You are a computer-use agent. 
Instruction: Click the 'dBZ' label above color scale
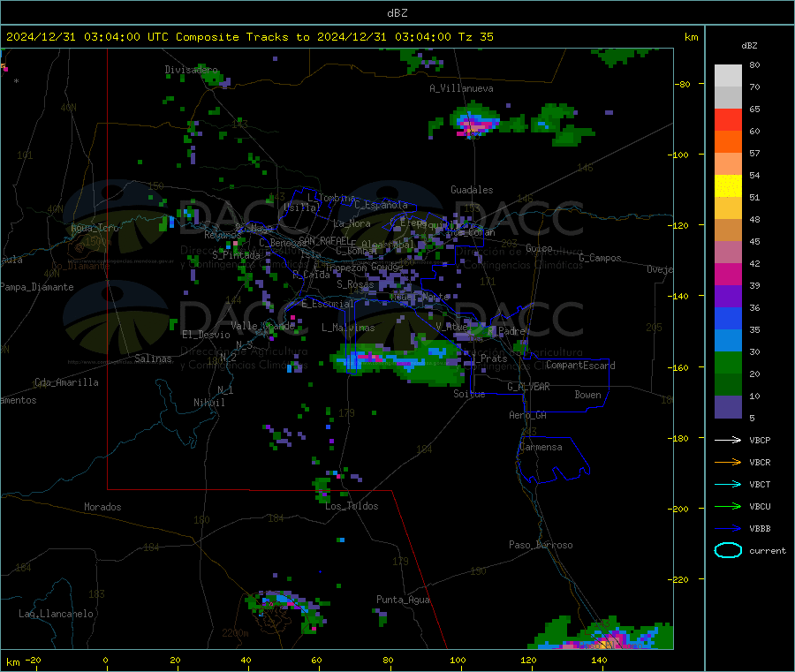click(x=749, y=46)
